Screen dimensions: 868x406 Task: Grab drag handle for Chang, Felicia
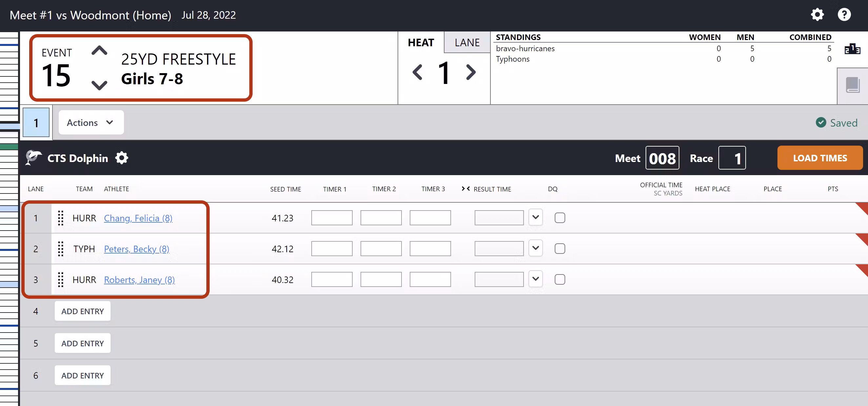coord(61,218)
